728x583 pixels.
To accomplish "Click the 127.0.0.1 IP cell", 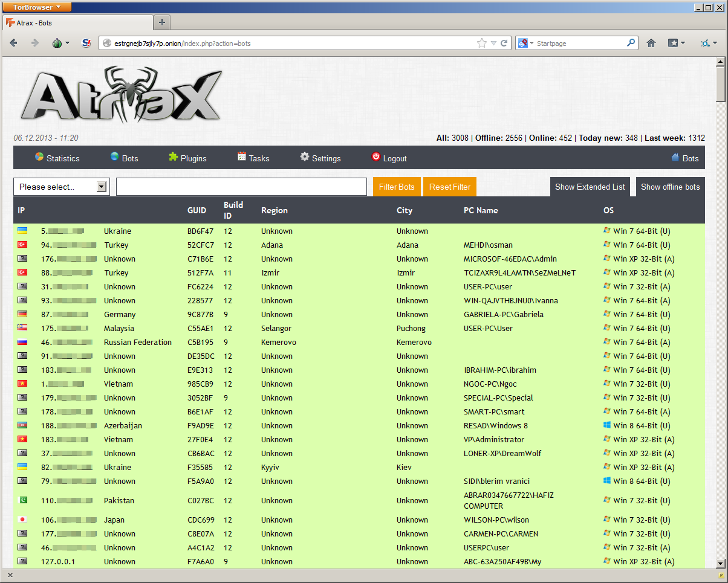I will click(x=58, y=561).
